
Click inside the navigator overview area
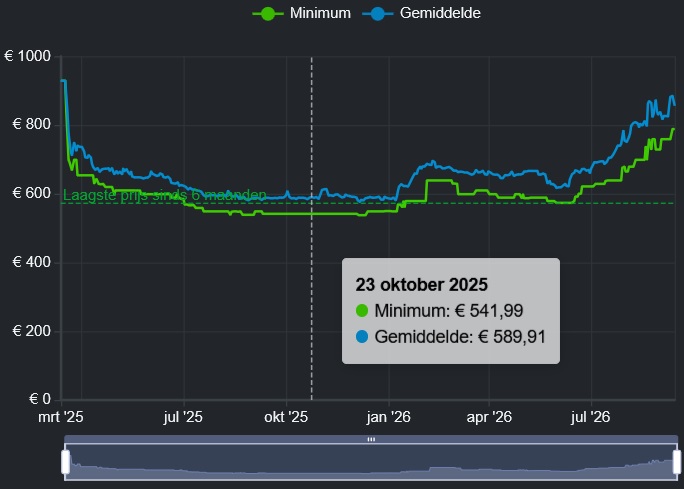tap(371, 462)
